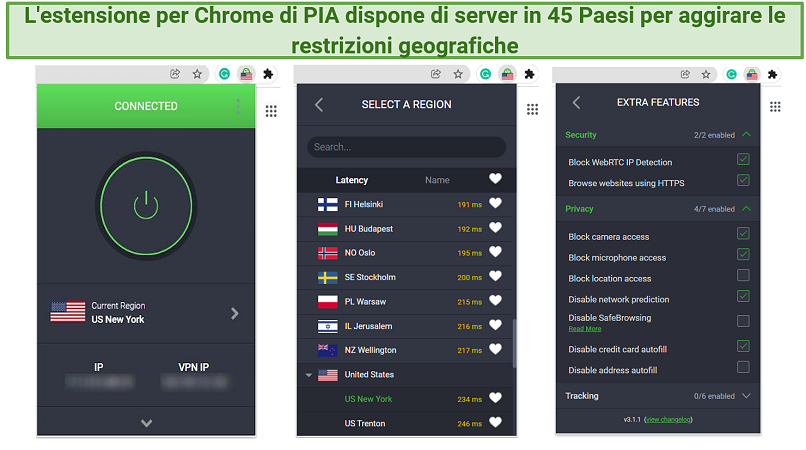Toggle favorites filter heart in header row
The width and height of the screenshot is (806, 450).
[495, 178]
